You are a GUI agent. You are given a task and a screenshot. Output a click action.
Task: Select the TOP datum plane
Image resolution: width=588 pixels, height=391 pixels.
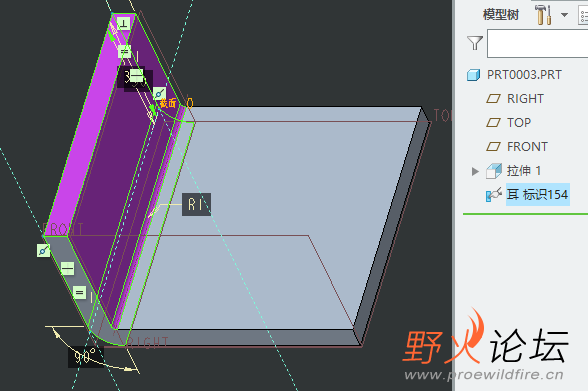click(x=519, y=123)
